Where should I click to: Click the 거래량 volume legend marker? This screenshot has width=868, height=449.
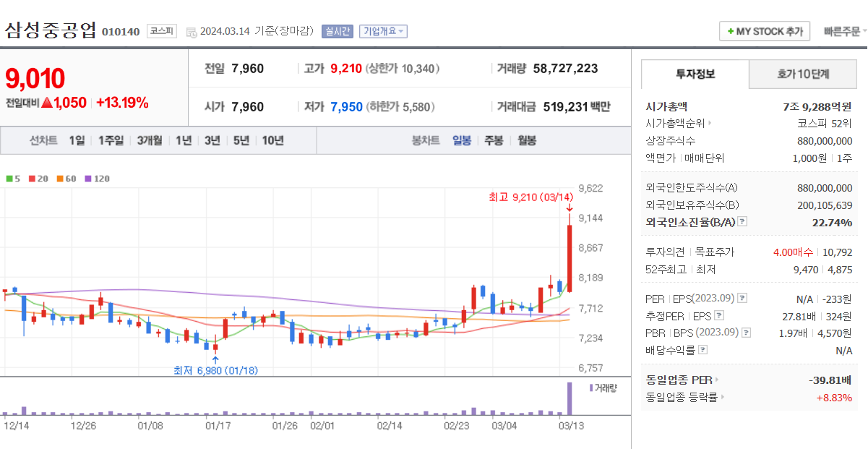pos(603,388)
